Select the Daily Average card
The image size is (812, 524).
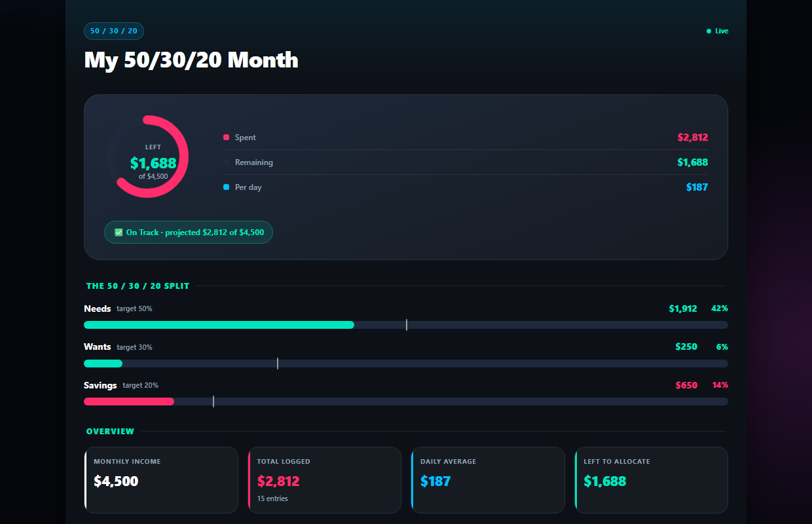(x=488, y=480)
